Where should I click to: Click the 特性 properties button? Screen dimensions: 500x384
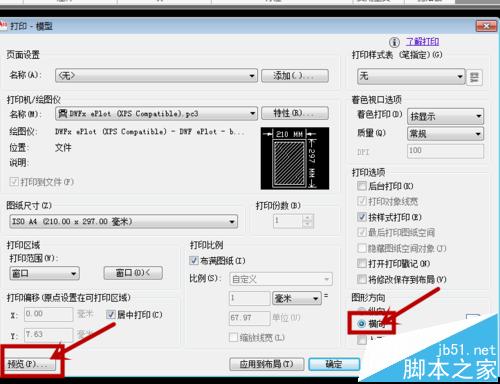[x=295, y=113]
